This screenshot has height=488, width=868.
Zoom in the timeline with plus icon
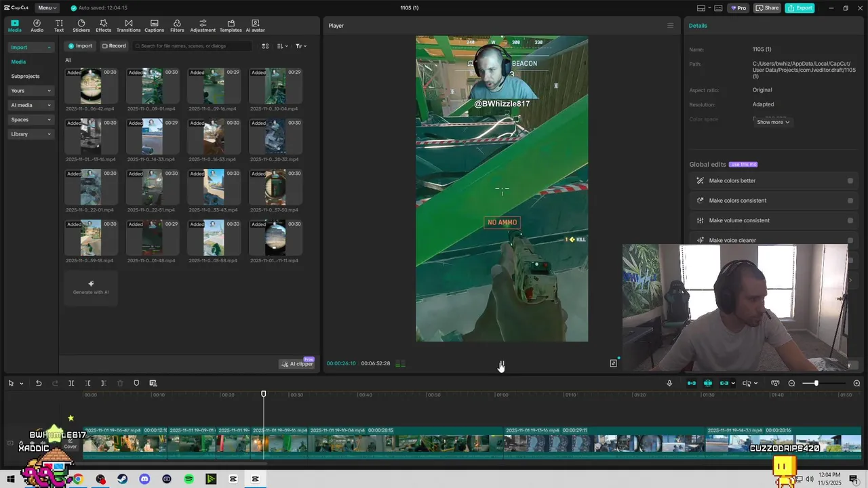click(856, 383)
